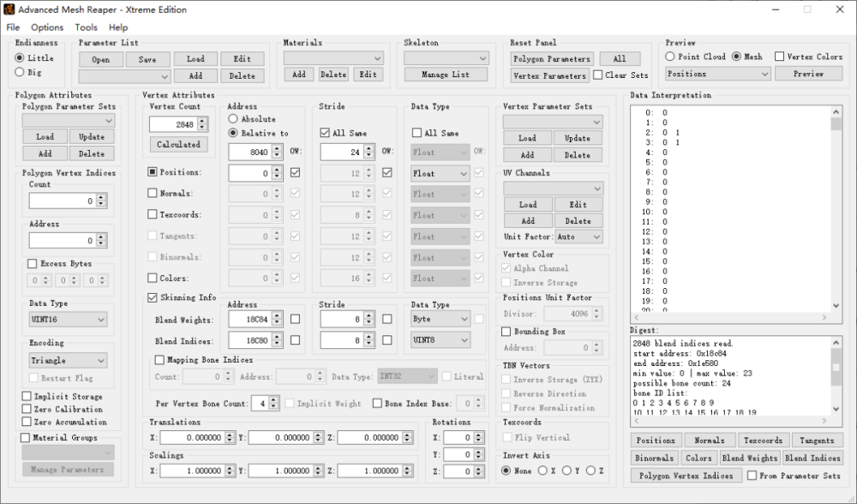Open the Tools menu
Screen dimensions: 857x504
coord(86,27)
